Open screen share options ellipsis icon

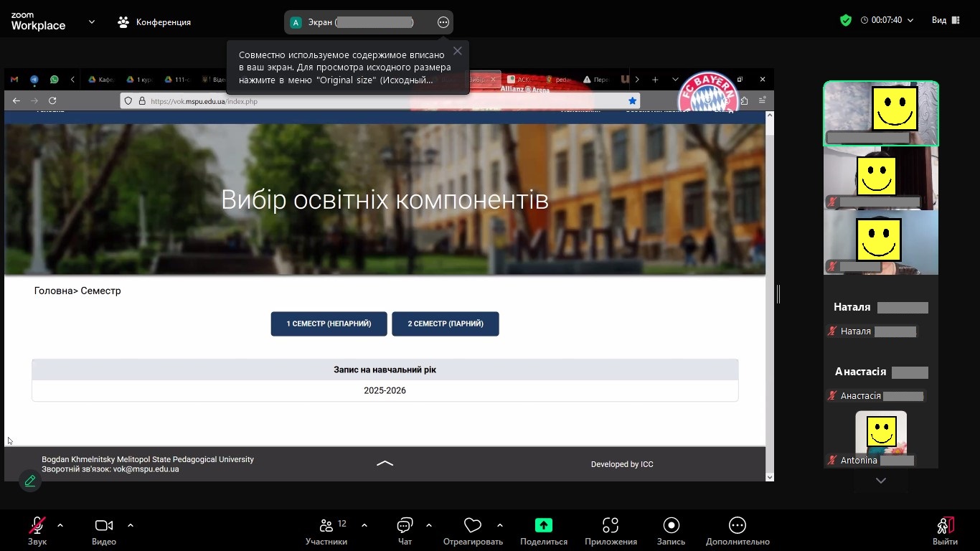pyautogui.click(x=443, y=22)
